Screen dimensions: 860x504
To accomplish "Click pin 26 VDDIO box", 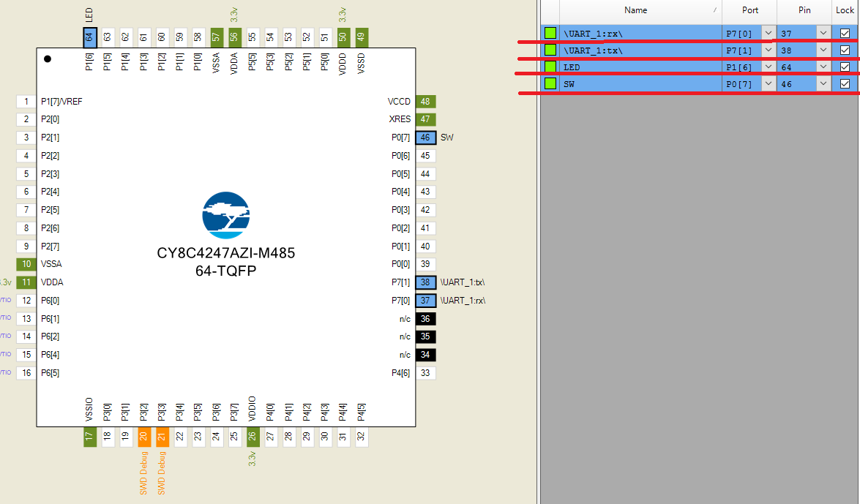I will [x=252, y=437].
